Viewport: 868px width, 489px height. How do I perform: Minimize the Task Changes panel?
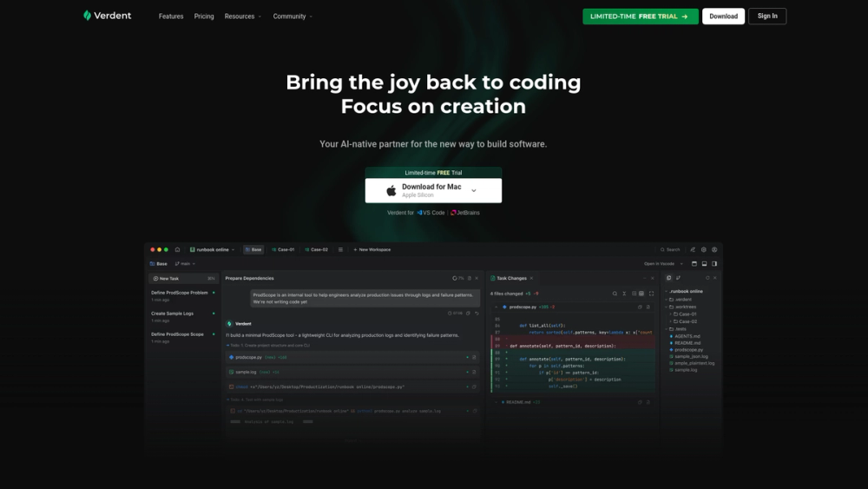[x=644, y=278]
